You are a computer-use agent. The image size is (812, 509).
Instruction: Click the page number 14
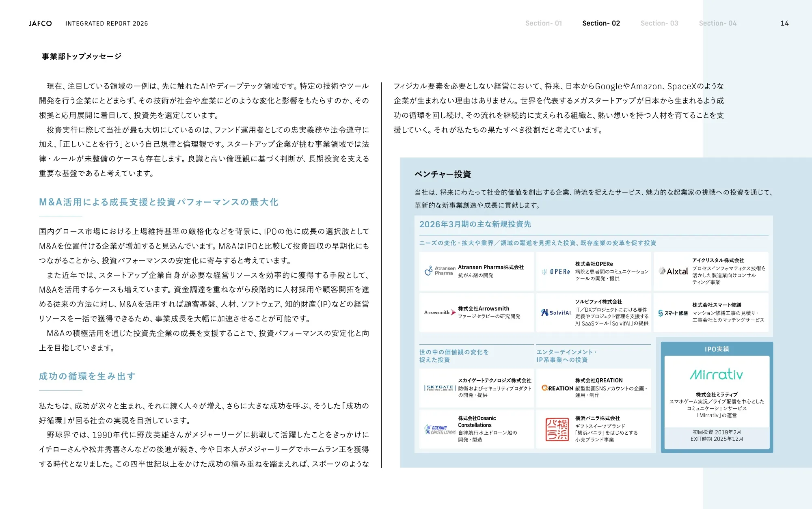coord(784,23)
